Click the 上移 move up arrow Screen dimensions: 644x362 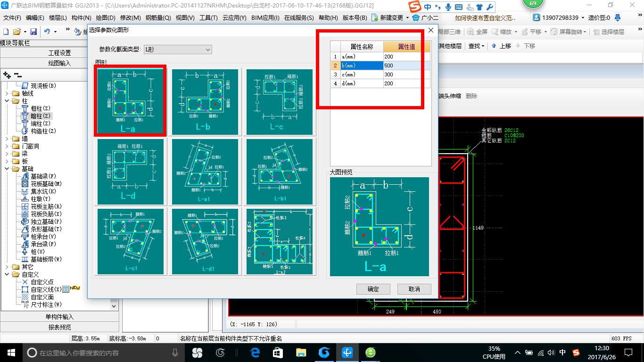[501, 46]
